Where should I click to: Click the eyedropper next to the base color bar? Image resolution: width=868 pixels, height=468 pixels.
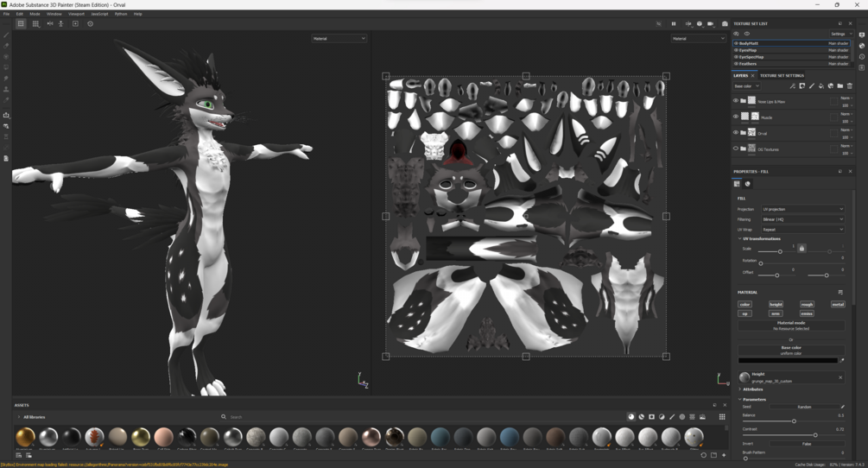pos(842,361)
